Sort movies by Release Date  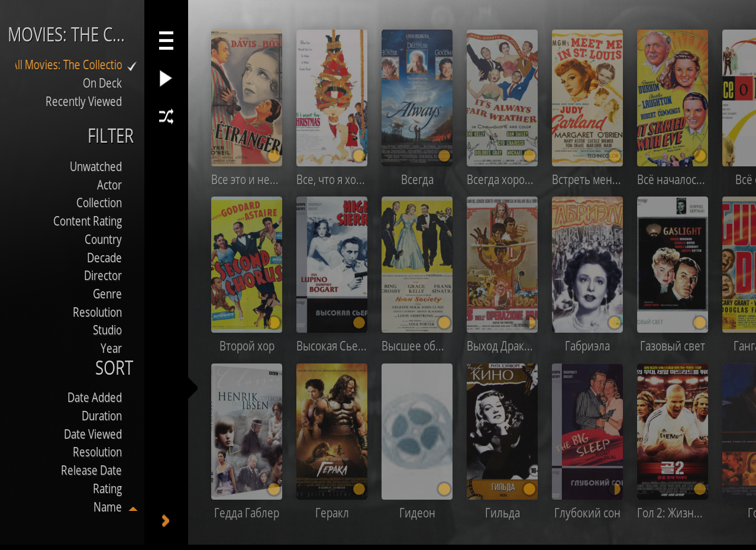coord(91,471)
